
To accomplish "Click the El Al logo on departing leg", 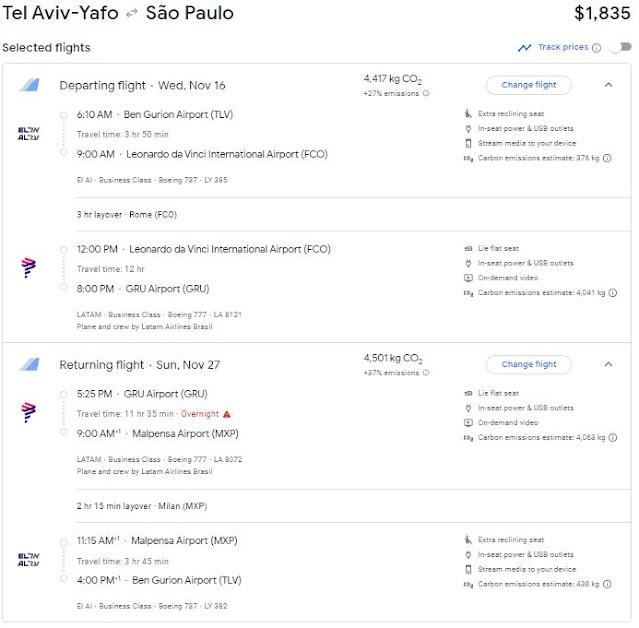I will 29,134.
